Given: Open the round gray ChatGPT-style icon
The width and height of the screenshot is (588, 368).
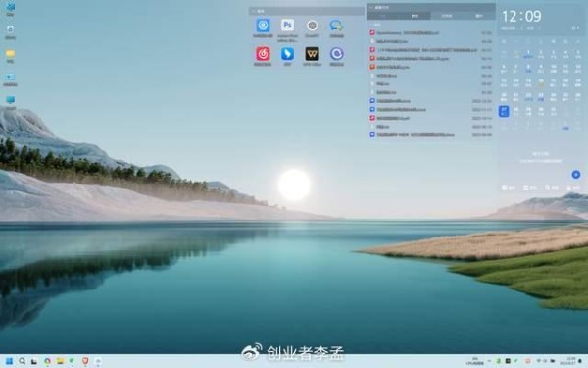Looking at the screenshot, I should click(x=312, y=26).
